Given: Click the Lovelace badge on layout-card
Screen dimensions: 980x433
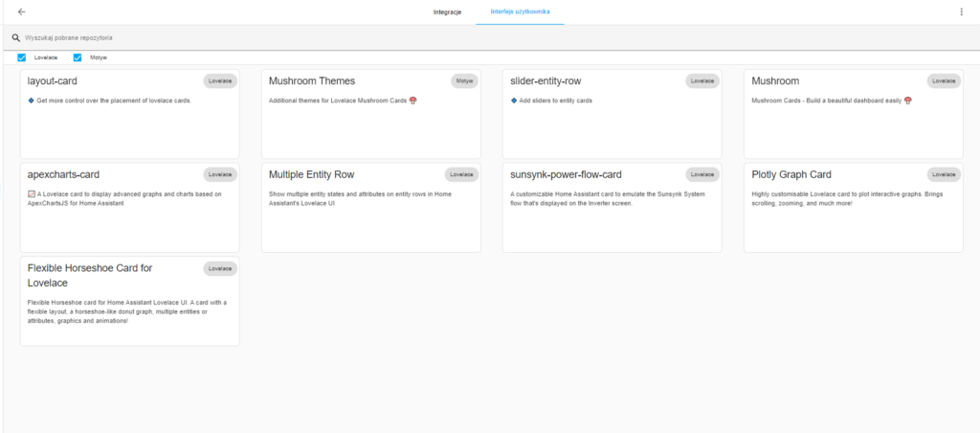Looking at the screenshot, I should pyautogui.click(x=219, y=81).
